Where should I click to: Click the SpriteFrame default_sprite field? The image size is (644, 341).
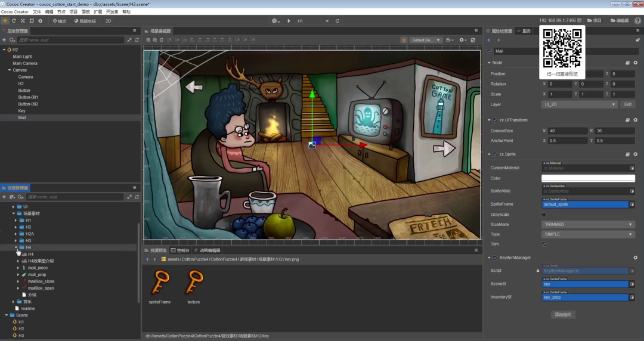[x=585, y=204]
